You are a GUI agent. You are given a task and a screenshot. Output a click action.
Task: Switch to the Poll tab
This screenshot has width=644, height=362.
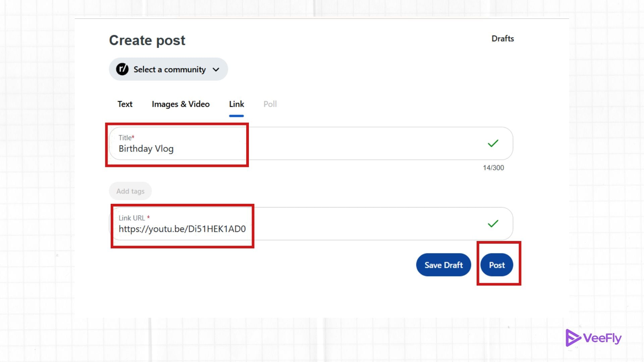tap(270, 104)
